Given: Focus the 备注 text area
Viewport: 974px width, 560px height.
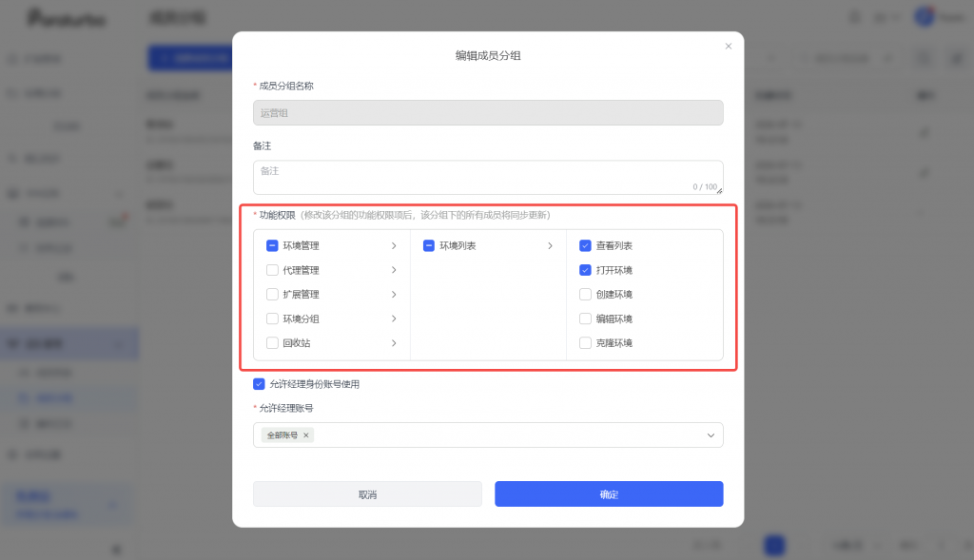Looking at the screenshot, I should (x=488, y=178).
